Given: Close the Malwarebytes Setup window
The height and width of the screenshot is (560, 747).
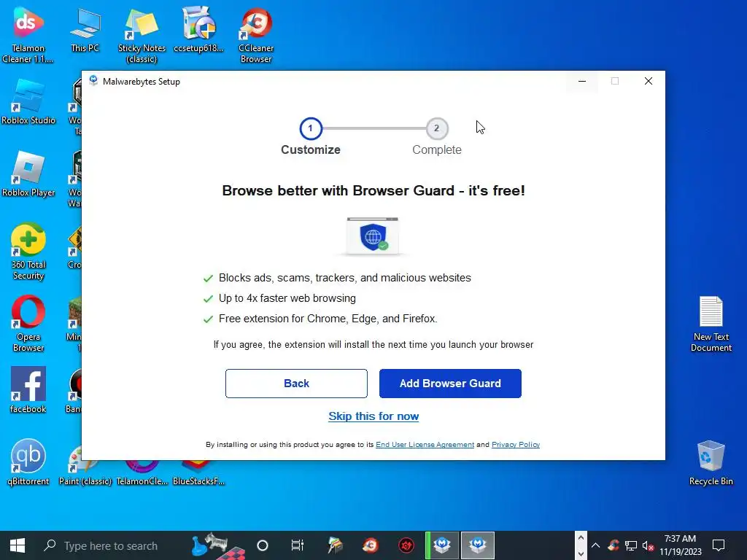Looking at the screenshot, I should 649,81.
